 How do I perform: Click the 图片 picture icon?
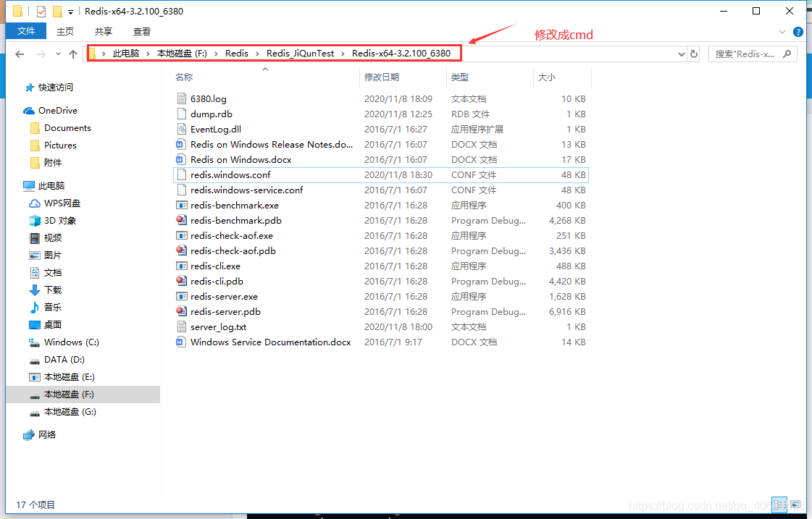(x=35, y=256)
